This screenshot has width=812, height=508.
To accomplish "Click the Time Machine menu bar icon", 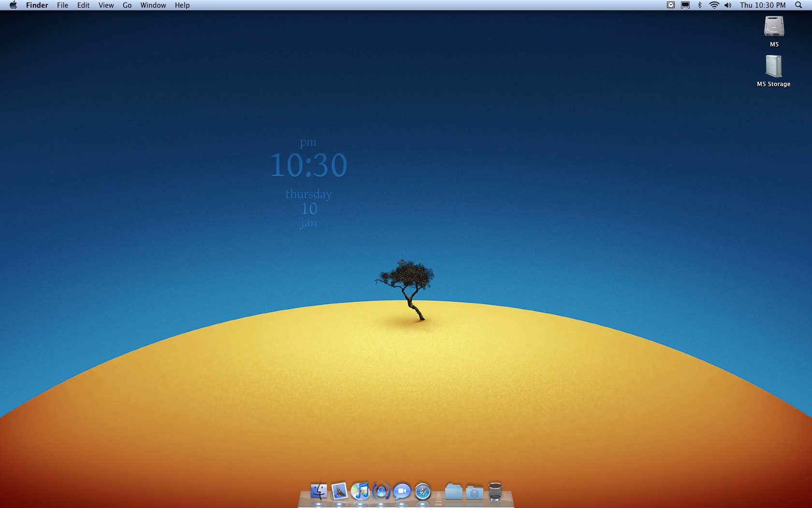I will 671,5.
